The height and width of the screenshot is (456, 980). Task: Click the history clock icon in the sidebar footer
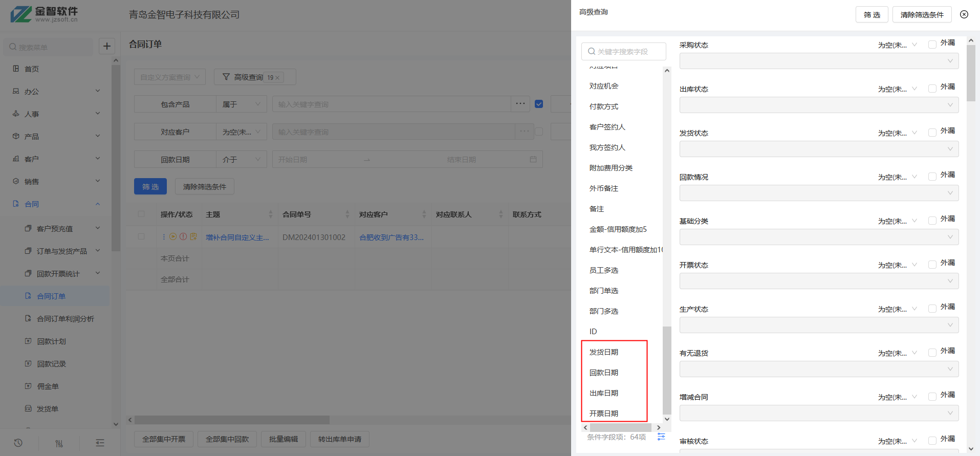(18, 443)
